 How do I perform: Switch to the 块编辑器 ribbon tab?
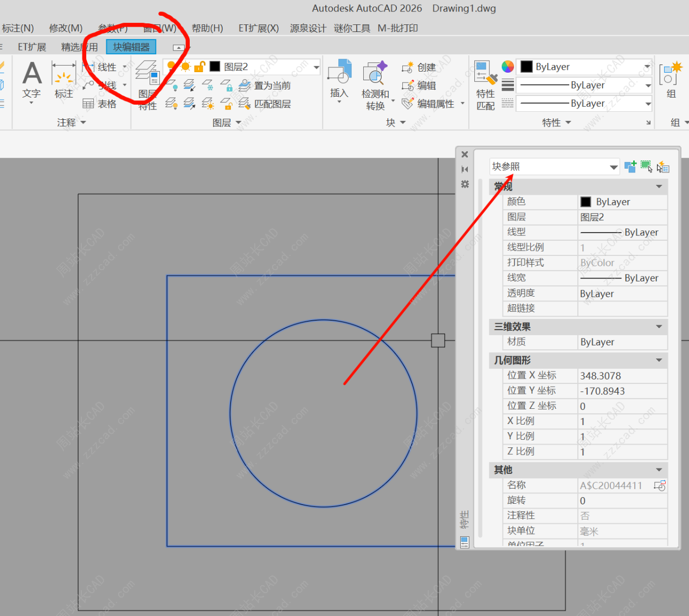(x=131, y=47)
